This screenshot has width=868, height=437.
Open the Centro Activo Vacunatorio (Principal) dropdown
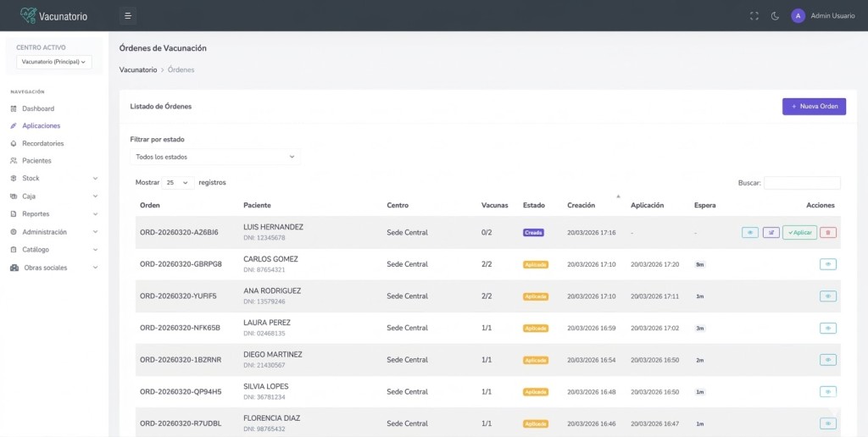coord(54,62)
